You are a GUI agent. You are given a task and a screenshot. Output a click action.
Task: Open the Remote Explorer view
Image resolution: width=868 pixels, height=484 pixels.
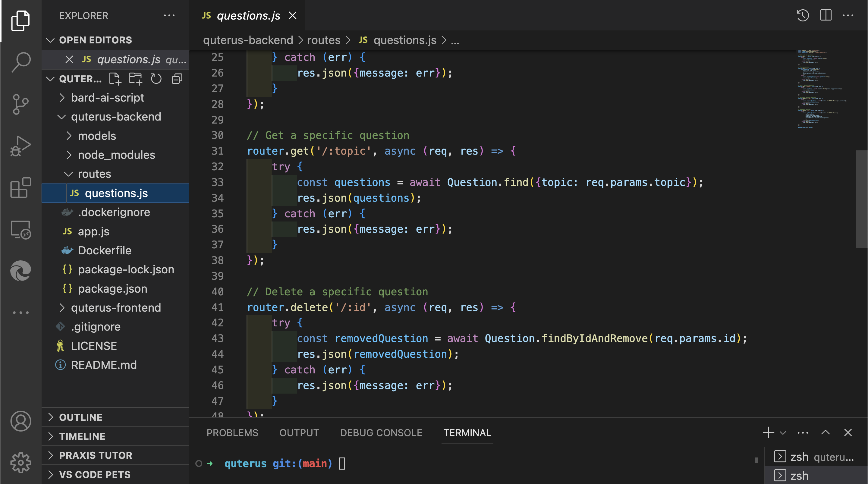20,230
